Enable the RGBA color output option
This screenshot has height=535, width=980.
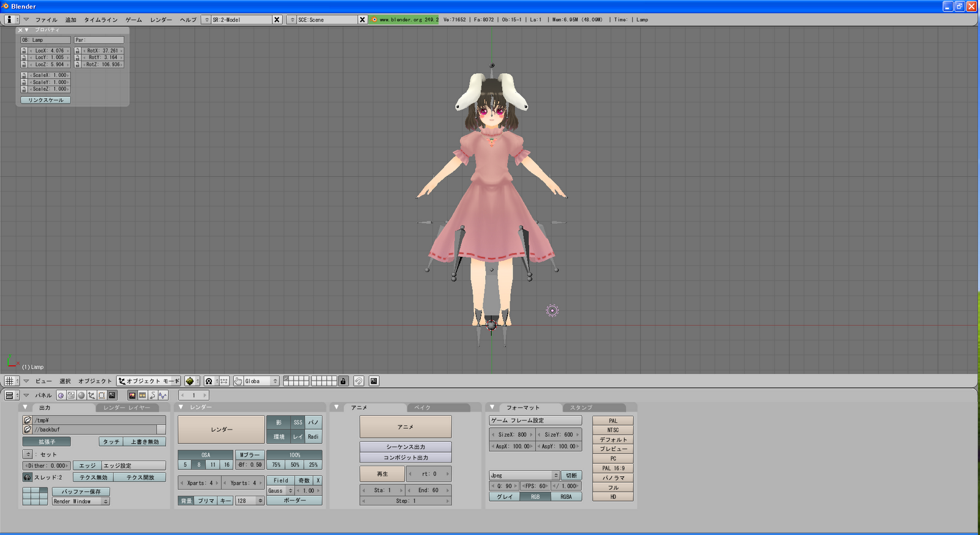[566, 496]
